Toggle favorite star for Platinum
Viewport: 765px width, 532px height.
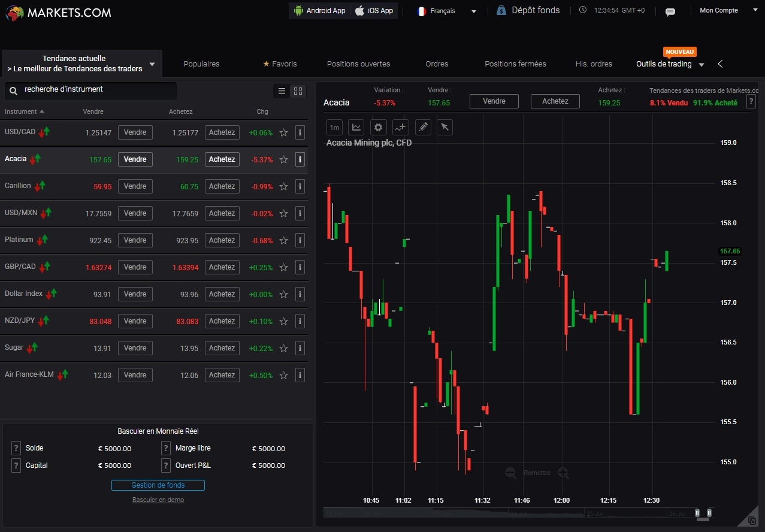click(x=284, y=240)
